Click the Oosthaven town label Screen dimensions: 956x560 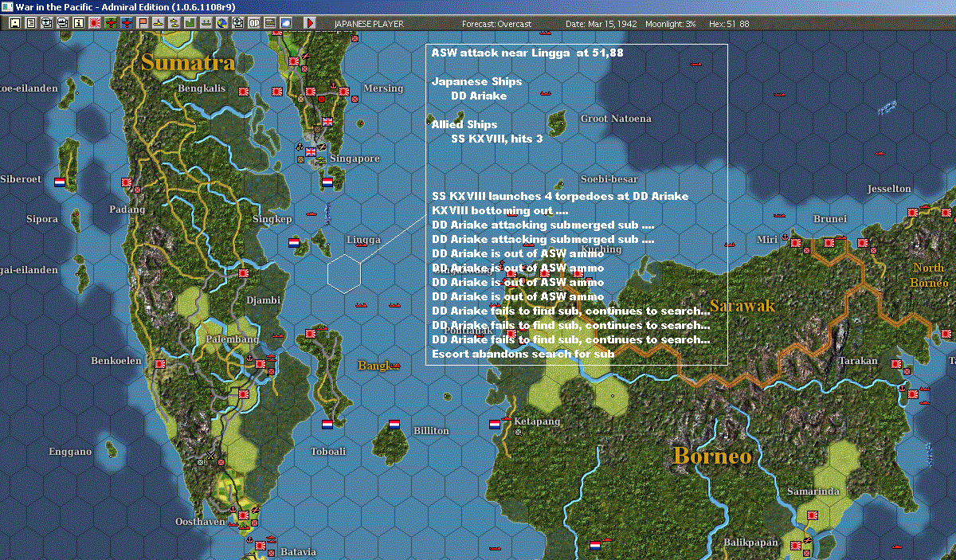[x=199, y=521]
